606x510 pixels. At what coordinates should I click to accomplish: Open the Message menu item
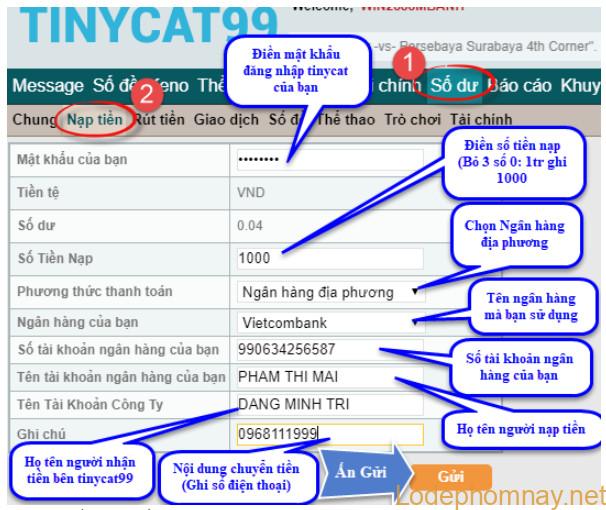(x=48, y=85)
